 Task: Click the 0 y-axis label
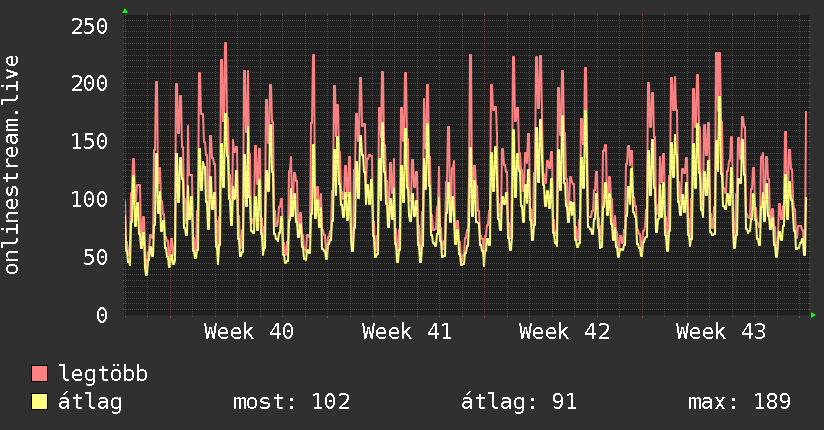click(102, 315)
